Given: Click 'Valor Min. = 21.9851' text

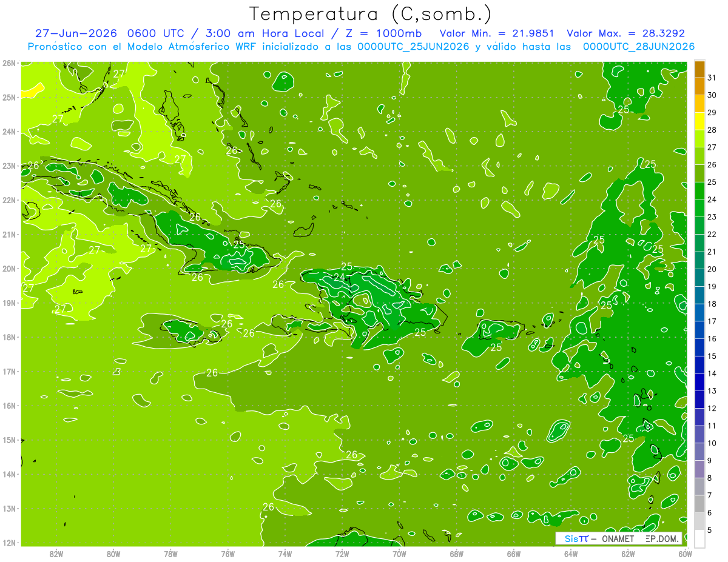Looking at the screenshot, I should click(496, 33).
